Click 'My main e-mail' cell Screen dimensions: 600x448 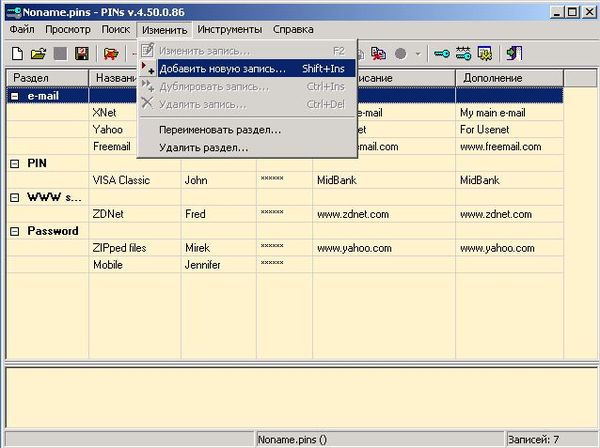click(493, 113)
